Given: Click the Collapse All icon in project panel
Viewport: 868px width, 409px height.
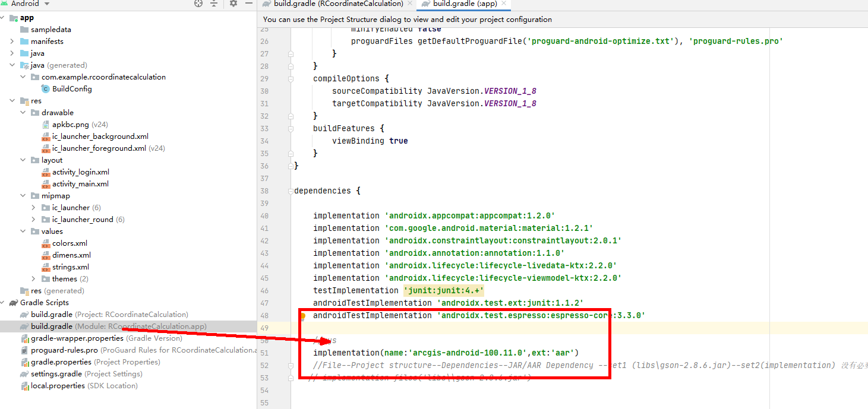Looking at the screenshot, I should (x=214, y=4).
